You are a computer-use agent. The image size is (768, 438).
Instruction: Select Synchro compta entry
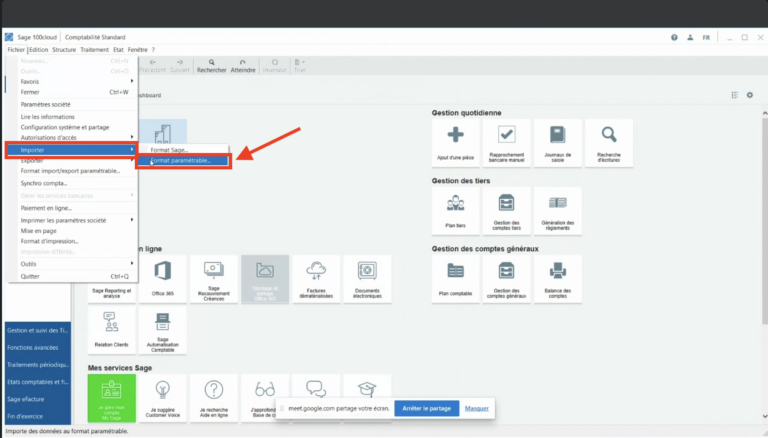pyautogui.click(x=72, y=183)
